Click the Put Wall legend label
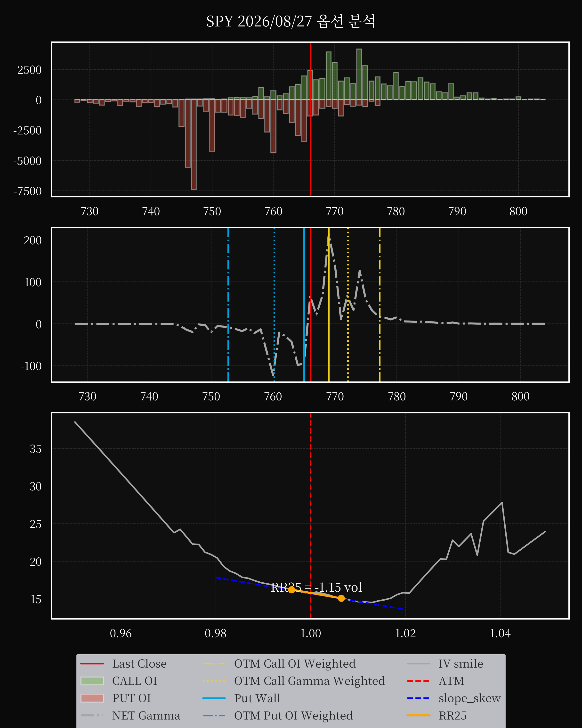Screen dimensions: 582x728 (x=257, y=698)
